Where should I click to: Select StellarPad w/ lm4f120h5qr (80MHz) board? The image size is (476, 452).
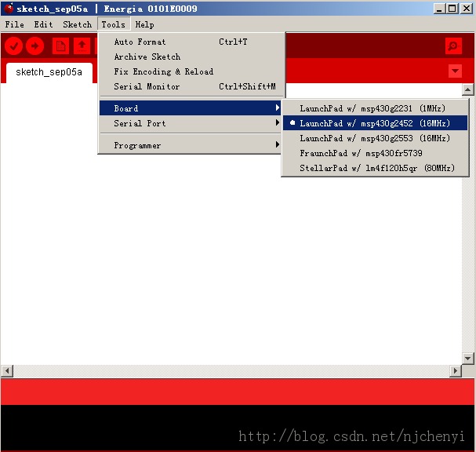(x=375, y=168)
